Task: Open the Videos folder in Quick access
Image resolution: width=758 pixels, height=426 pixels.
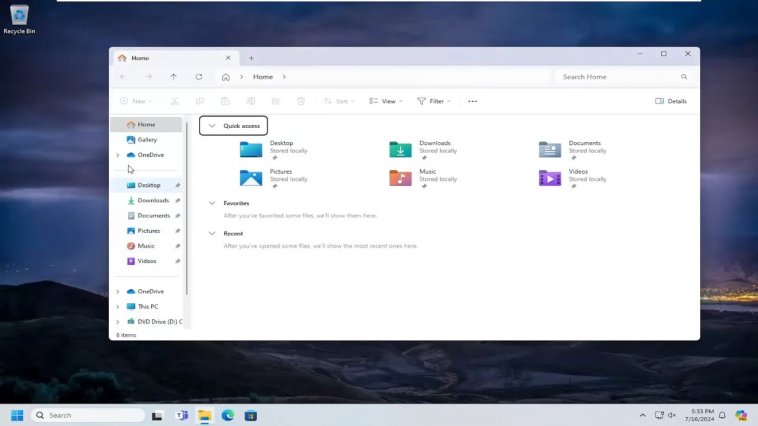Action: pyautogui.click(x=550, y=178)
